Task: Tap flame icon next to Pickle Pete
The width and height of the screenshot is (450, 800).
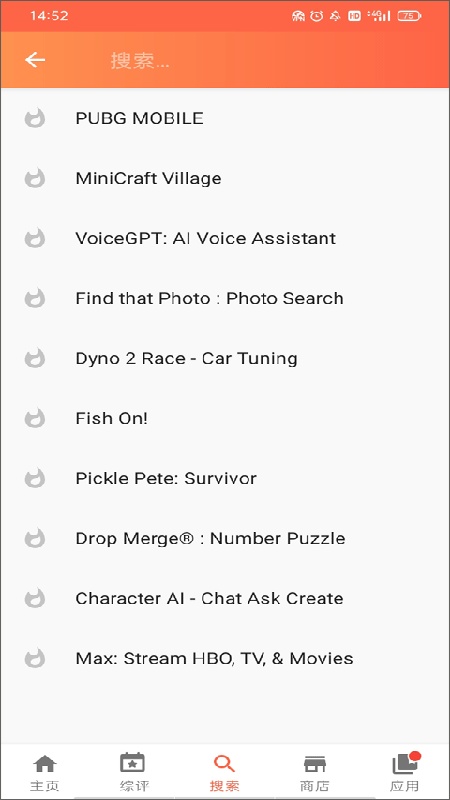Action: point(35,479)
